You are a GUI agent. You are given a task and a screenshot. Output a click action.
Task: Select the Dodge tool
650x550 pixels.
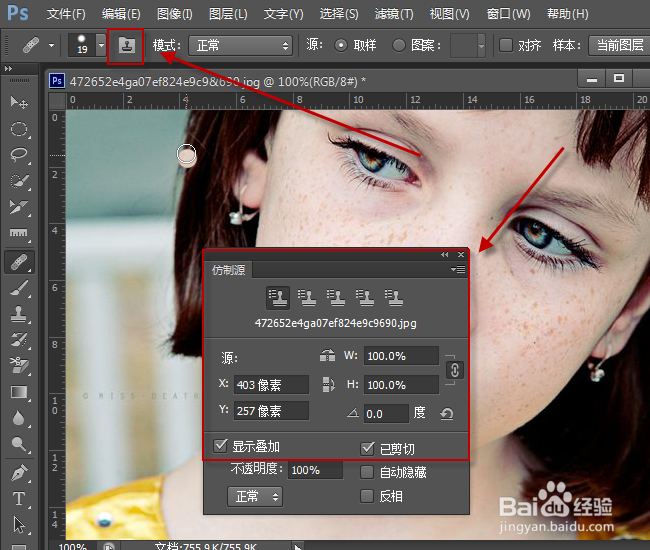coord(19,444)
